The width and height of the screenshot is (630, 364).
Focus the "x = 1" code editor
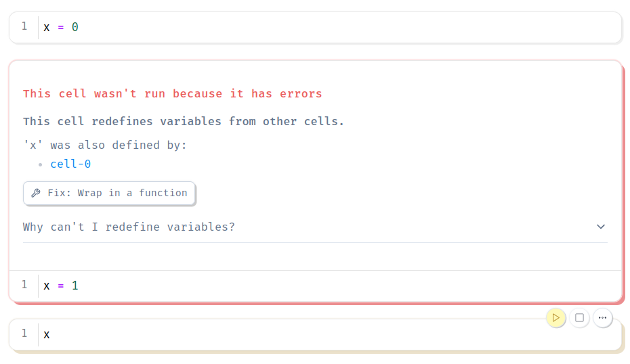pos(271,286)
